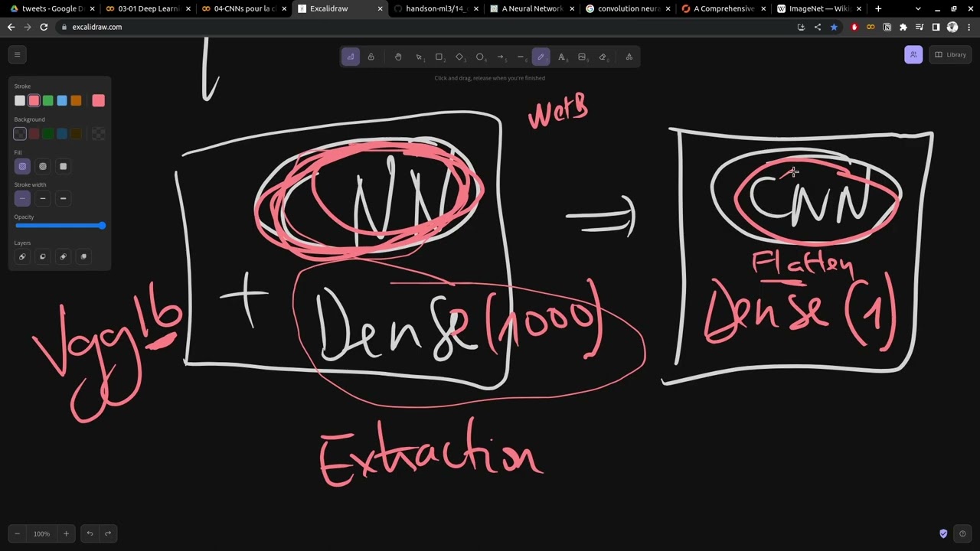Open Chrome extensions puzzle icon
The width and height of the screenshot is (980, 551).
pyautogui.click(x=903, y=27)
